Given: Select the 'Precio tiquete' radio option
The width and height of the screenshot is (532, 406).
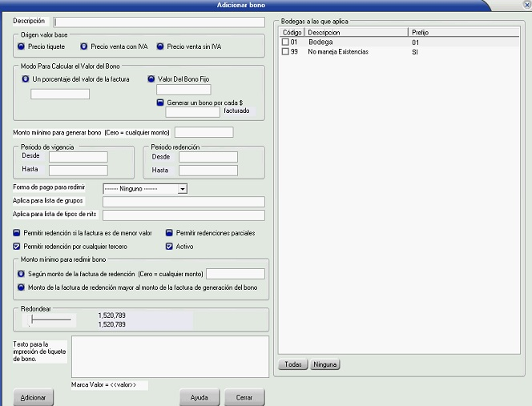Looking at the screenshot, I should (21, 46).
